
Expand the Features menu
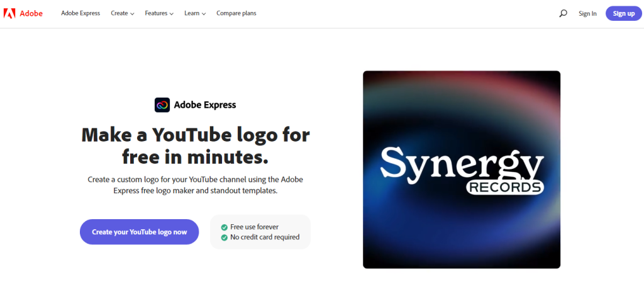pyautogui.click(x=159, y=13)
